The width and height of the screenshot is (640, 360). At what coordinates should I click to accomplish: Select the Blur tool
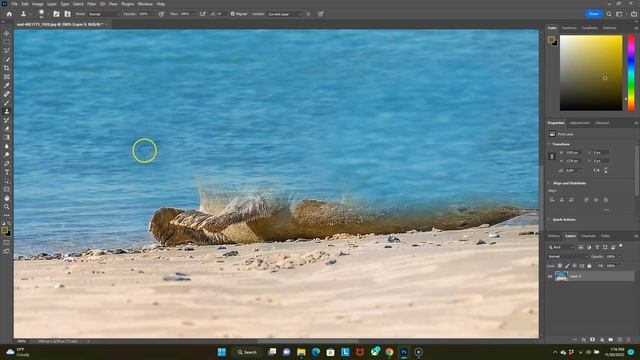(x=7, y=146)
